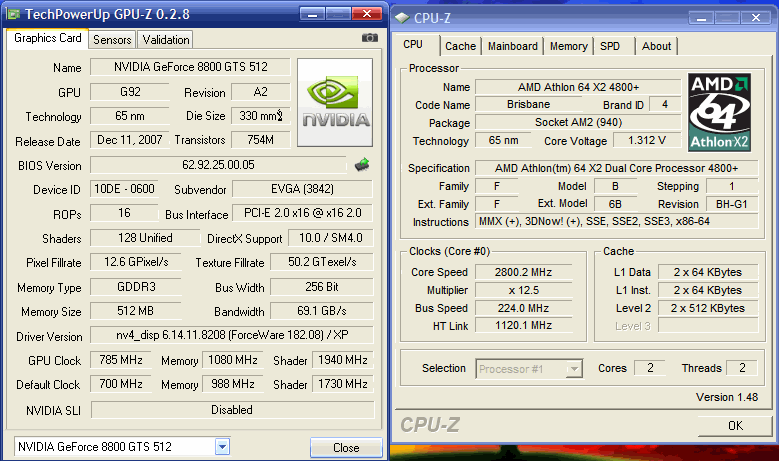Image resolution: width=779 pixels, height=461 pixels.
Task: Click the OK button in CPU-Z
Action: click(x=735, y=426)
